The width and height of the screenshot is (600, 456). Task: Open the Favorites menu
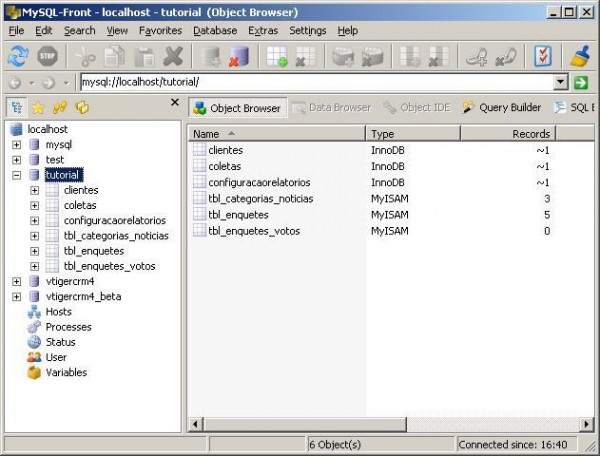click(160, 31)
